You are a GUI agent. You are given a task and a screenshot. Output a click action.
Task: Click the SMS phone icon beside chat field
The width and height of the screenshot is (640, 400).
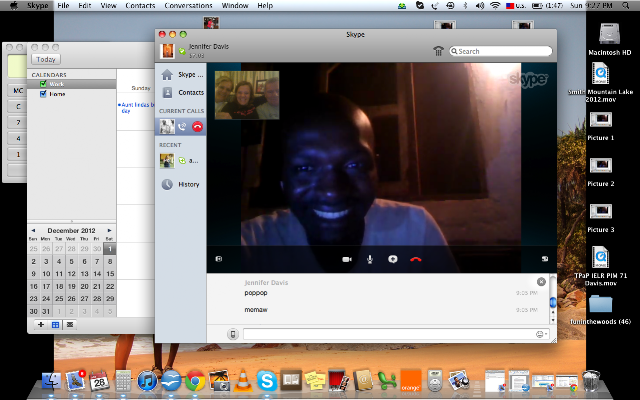pos(233,334)
